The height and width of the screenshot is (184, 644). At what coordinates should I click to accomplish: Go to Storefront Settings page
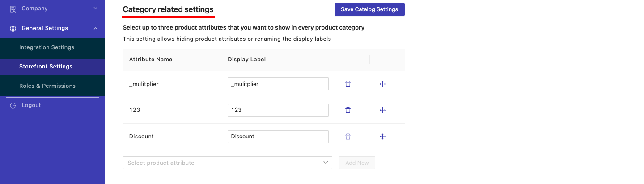click(x=46, y=67)
